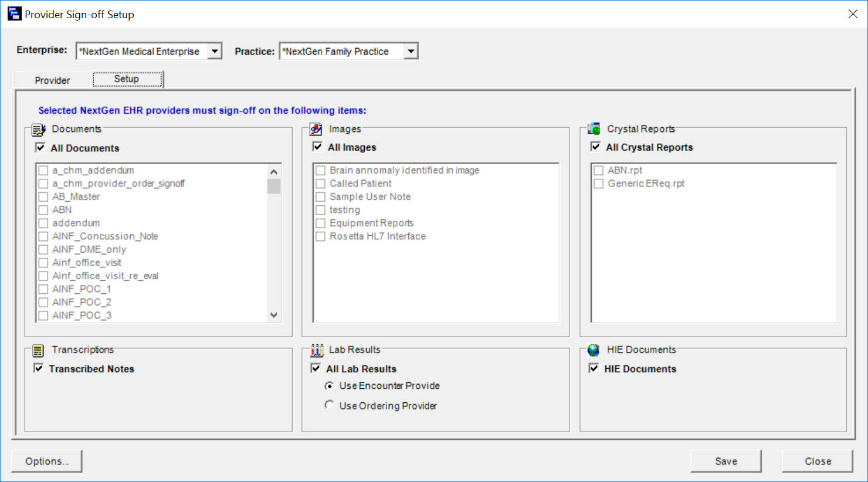The image size is (868, 482).
Task: Open the Practice dropdown
Action: tap(411, 52)
